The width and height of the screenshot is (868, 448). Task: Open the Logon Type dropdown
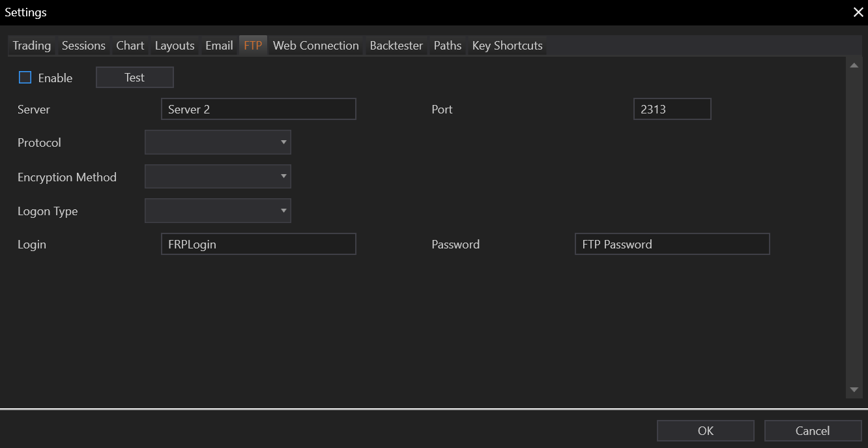[218, 211]
